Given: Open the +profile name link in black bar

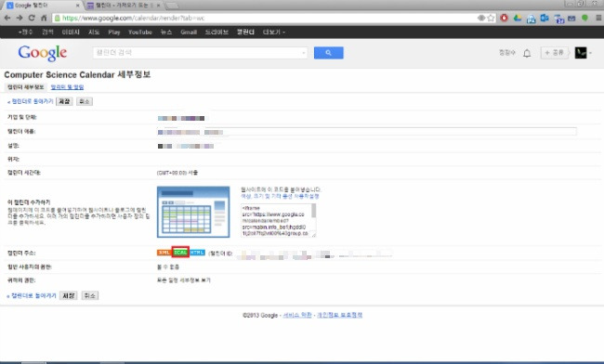Looking at the screenshot, I should pos(25,32).
